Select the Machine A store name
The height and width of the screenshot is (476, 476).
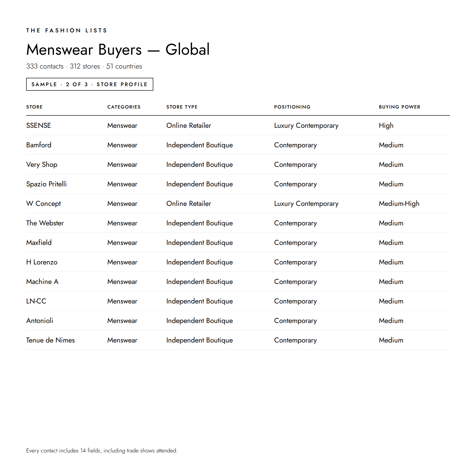[42, 282]
